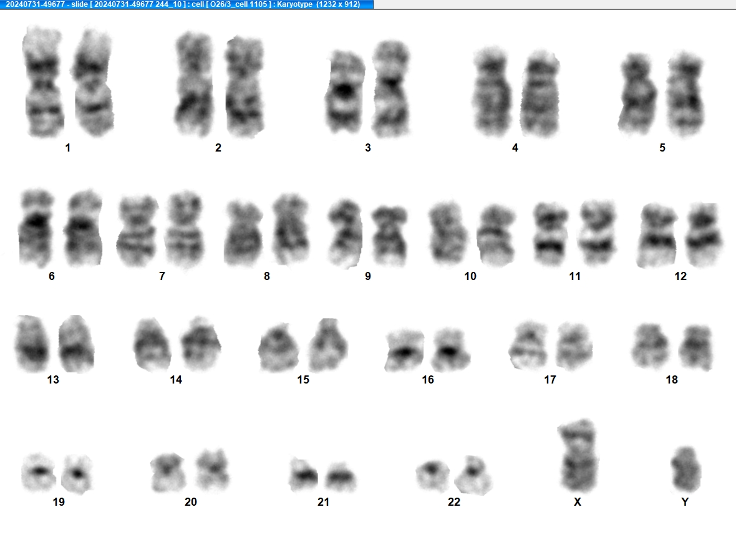This screenshot has width=736, height=560.
Task: Select the right chromosome 5 image
Action: pos(685,94)
